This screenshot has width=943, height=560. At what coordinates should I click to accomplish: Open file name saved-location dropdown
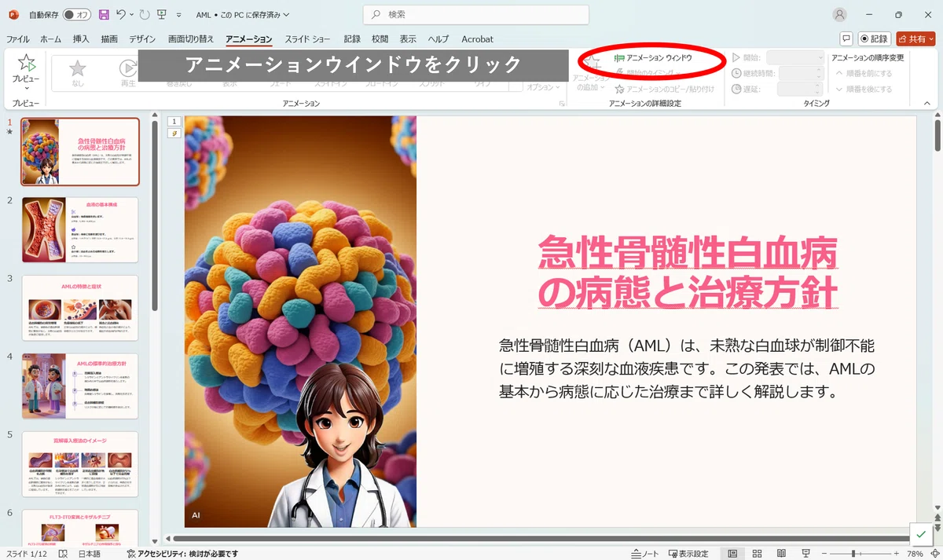(x=285, y=15)
